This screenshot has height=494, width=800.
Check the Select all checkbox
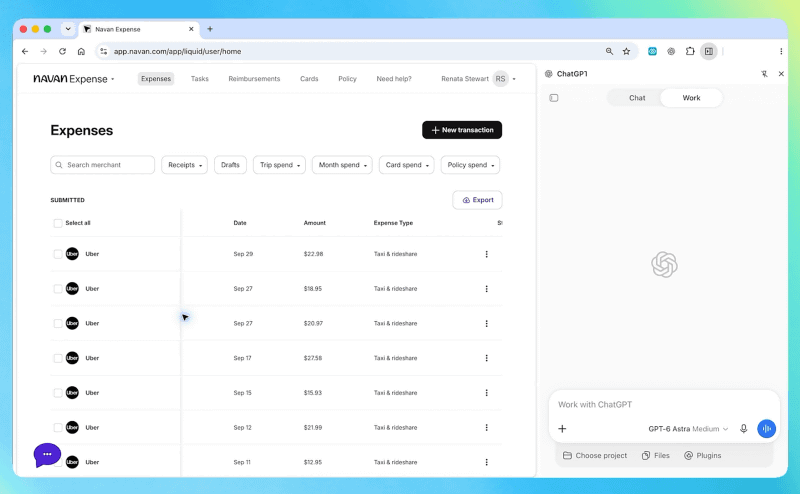[58, 223]
